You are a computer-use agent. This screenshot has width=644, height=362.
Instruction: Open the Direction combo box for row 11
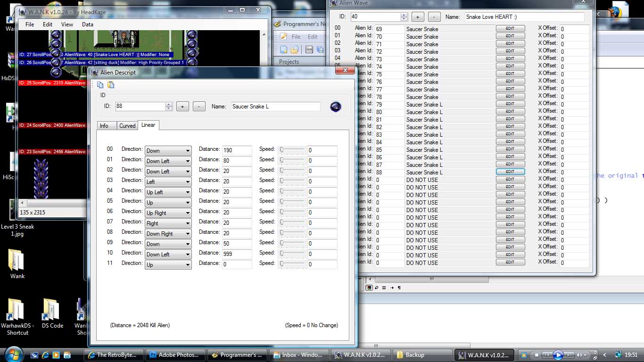pos(188,265)
